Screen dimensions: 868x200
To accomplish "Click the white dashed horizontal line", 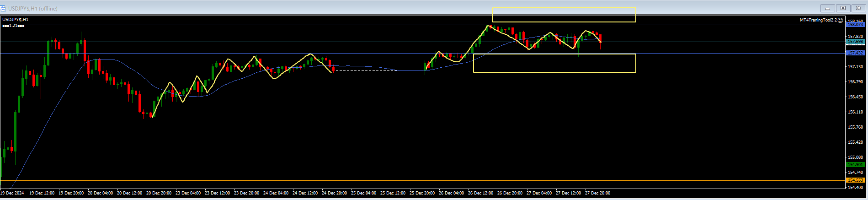I will (x=366, y=70).
